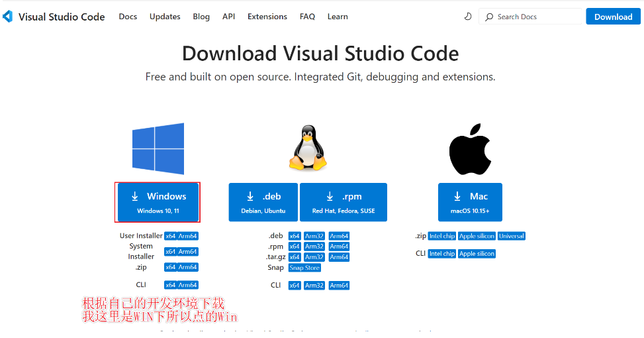Download the Mac macOS 10.15+ build
644x338 pixels.
(471, 202)
